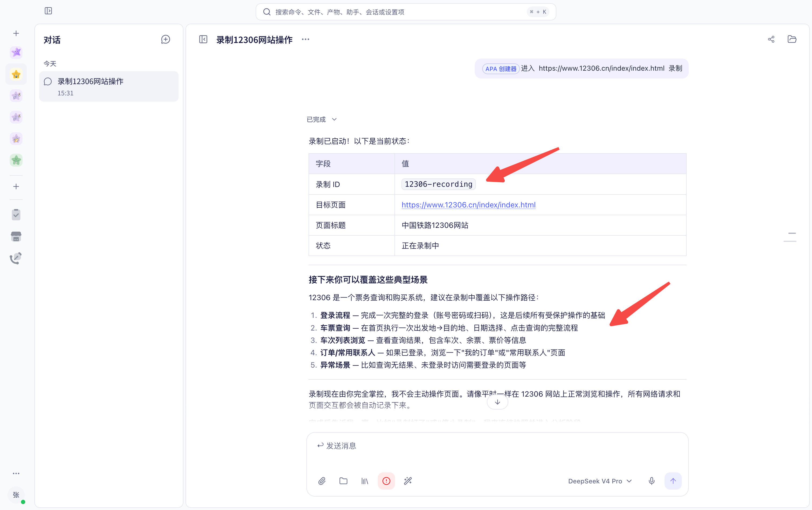Viewport: 812px width, 510px height.
Task: Click the magic wand icon in the message toolbar
Action: click(408, 481)
